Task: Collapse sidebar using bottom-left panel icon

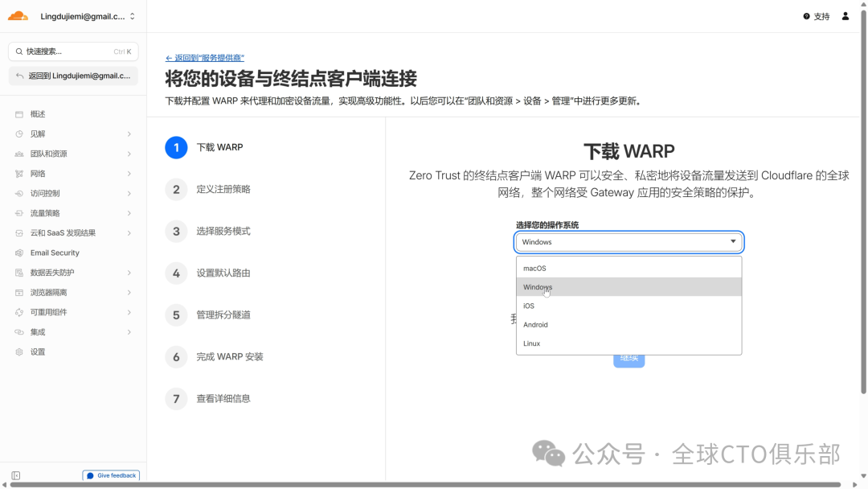Action: tap(16, 475)
